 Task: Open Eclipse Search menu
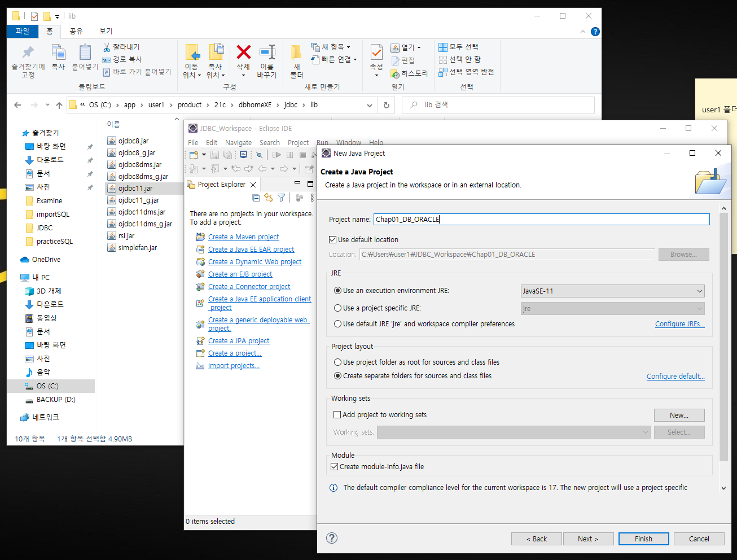tap(269, 143)
